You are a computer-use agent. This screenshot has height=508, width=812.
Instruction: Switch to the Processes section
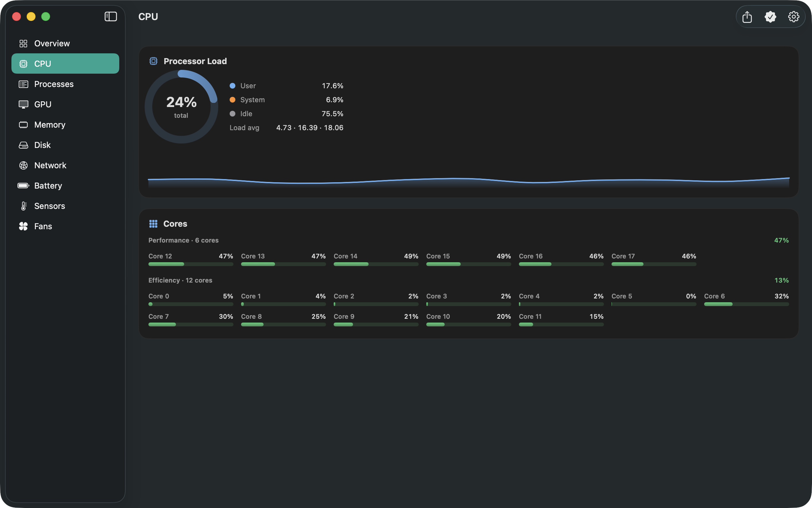65,84
